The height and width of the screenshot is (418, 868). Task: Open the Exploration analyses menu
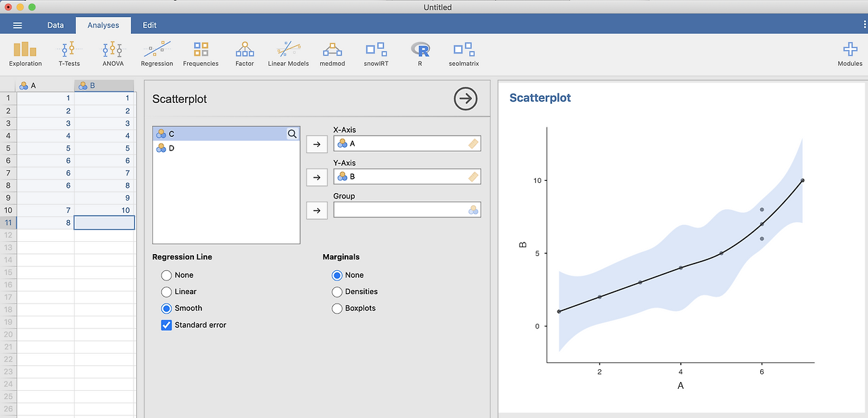25,54
